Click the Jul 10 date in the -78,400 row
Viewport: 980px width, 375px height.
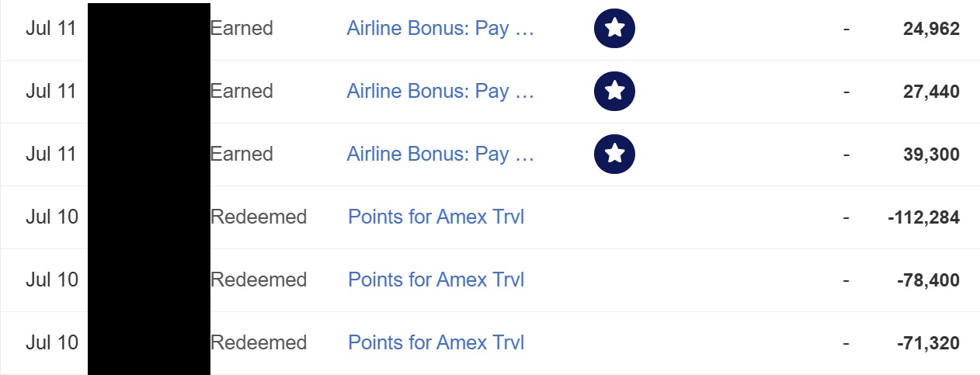[52, 280]
